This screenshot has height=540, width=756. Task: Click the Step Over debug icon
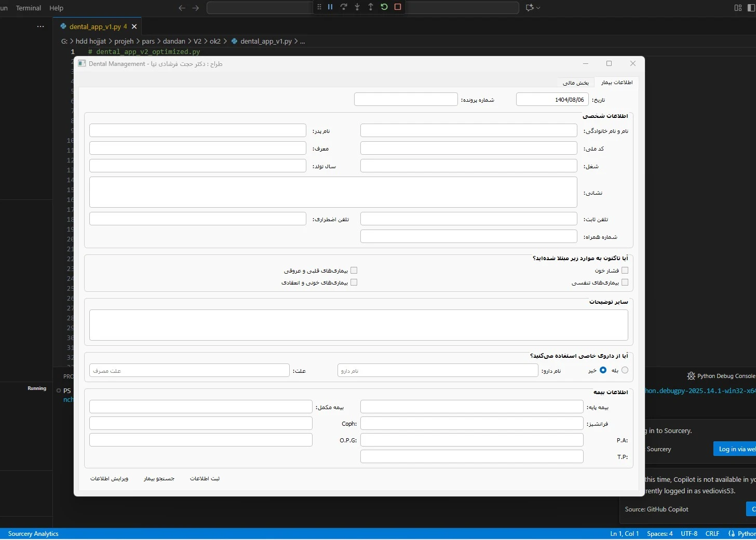(x=344, y=7)
